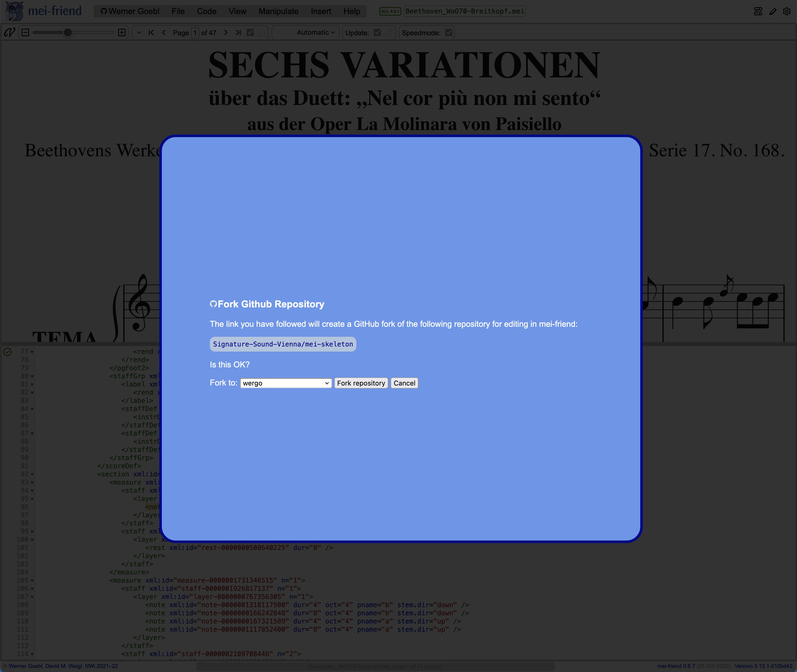Screen dimensions: 797x672
Task: Click Cancel button in fork dialog
Action: click(x=404, y=383)
